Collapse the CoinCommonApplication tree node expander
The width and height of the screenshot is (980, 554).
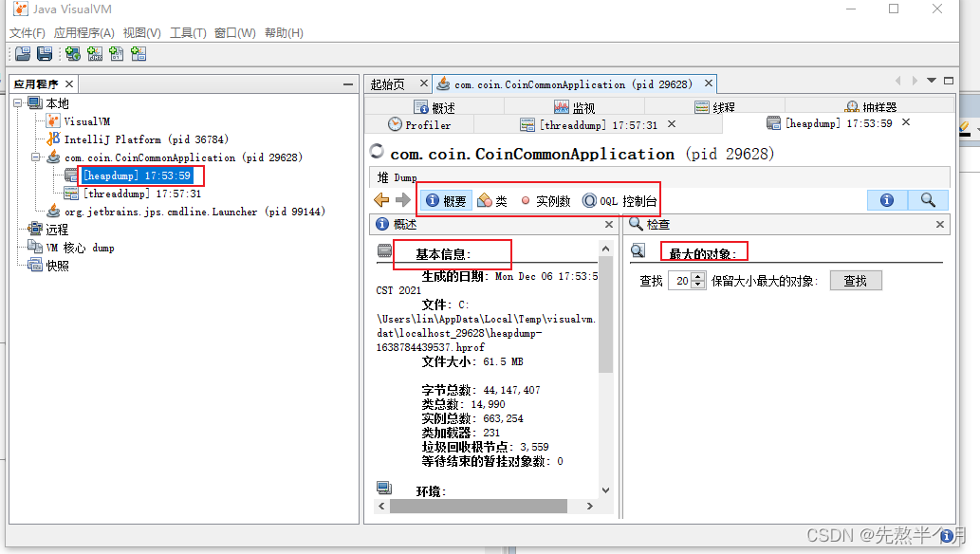click(x=36, y=157)
